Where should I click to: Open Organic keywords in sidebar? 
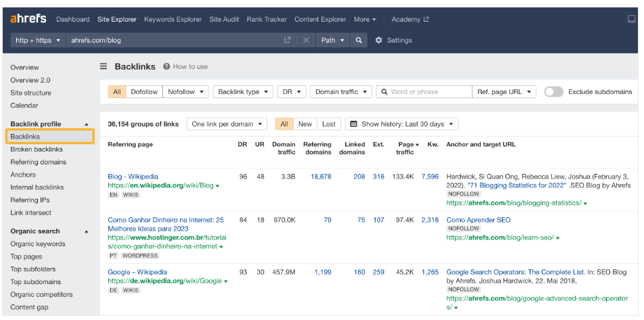(38, 244)
